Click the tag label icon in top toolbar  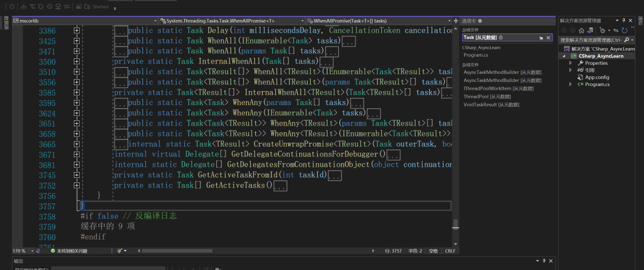41,6
